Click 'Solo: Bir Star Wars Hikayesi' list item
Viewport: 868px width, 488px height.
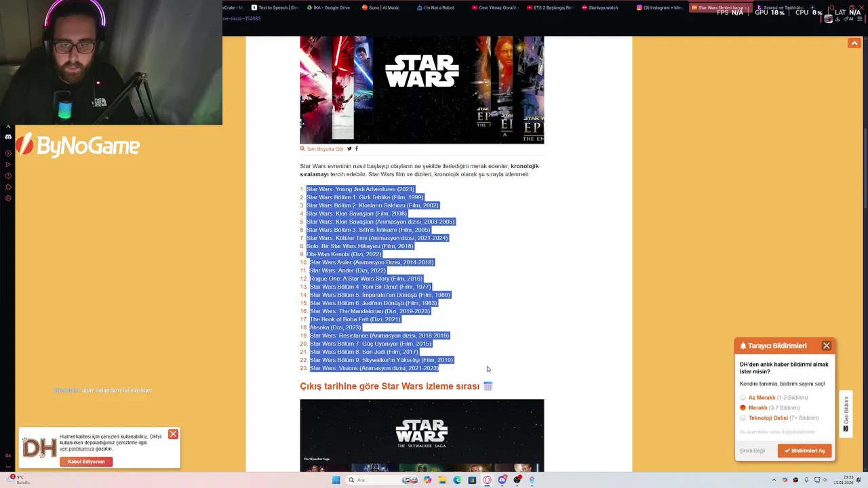click(359, 246)
